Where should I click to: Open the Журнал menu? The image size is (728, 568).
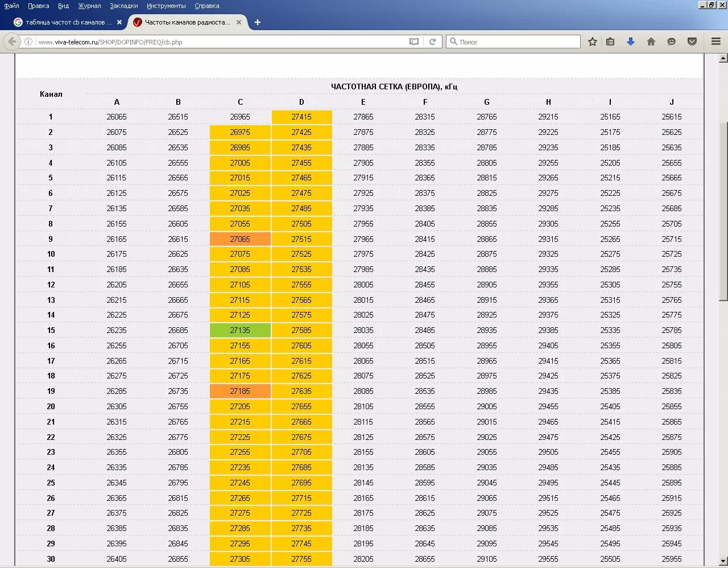(89, 6)
